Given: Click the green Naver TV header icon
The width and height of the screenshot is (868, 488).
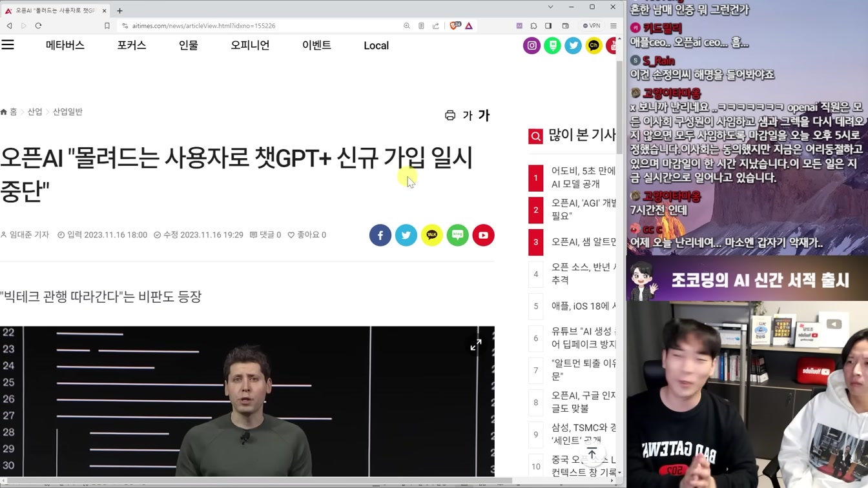Looking at the screenshot, I should [552, 45].
